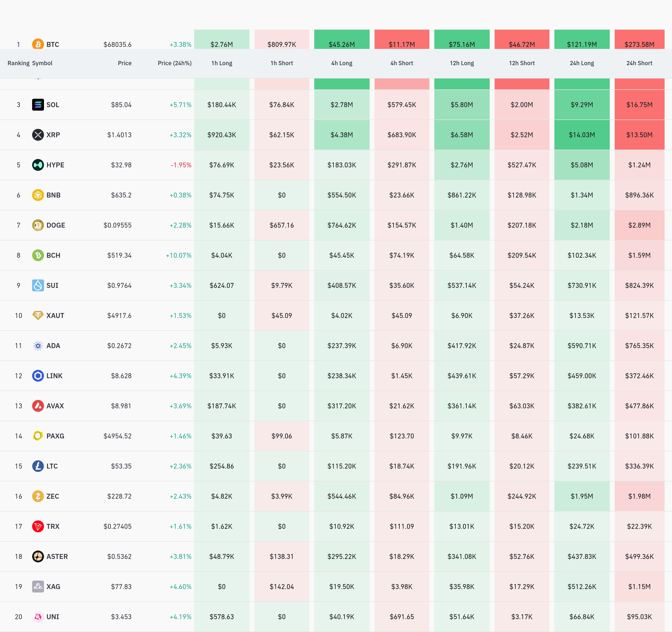
Task: Click the Dogecoin DOGE icon
Action: click(38, 225)
